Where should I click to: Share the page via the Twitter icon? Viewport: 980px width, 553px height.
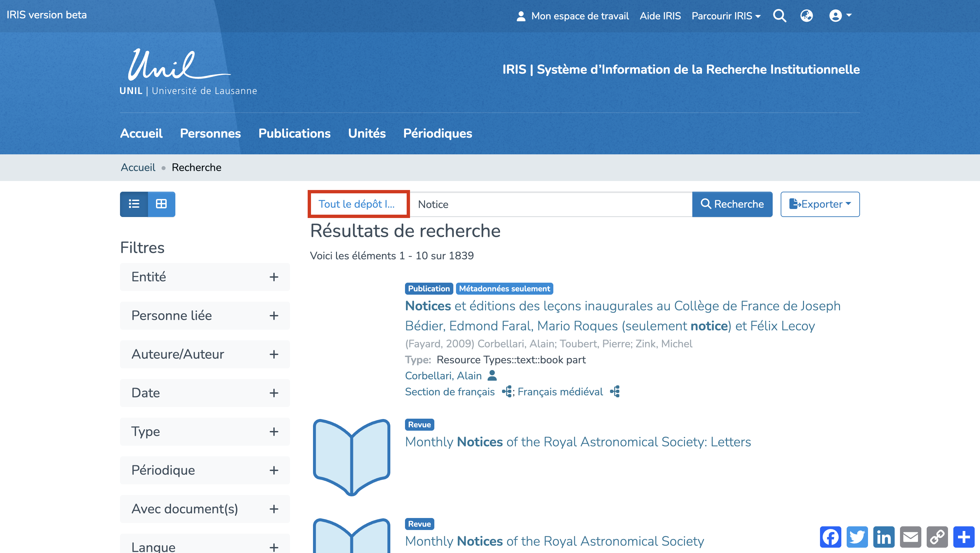click(x=857, y=537)
